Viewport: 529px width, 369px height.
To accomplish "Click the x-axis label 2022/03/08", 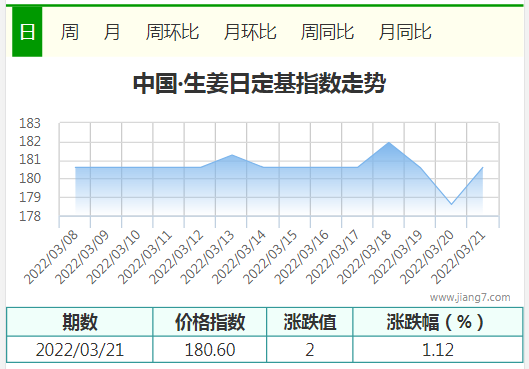I will [x=51, y=257].
